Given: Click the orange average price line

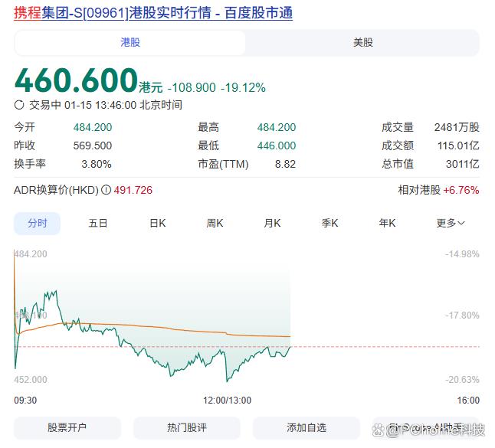Looking at the screenshot, I should (153, 327).
